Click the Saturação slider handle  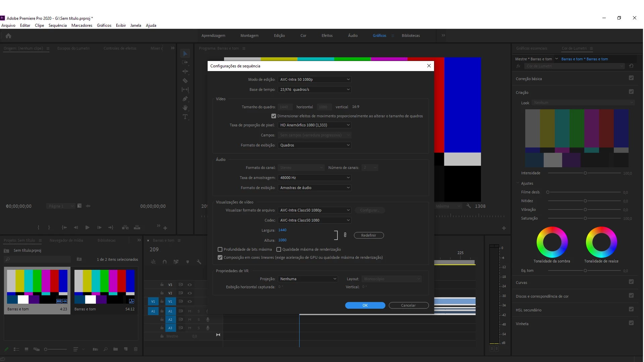585,218
